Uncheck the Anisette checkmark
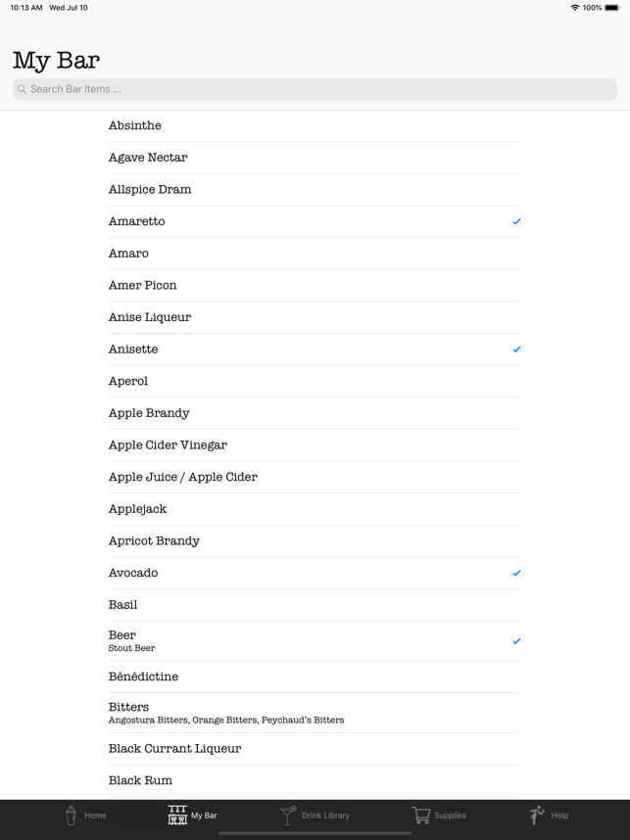630x840 pixels. click(x=516, y=350)
